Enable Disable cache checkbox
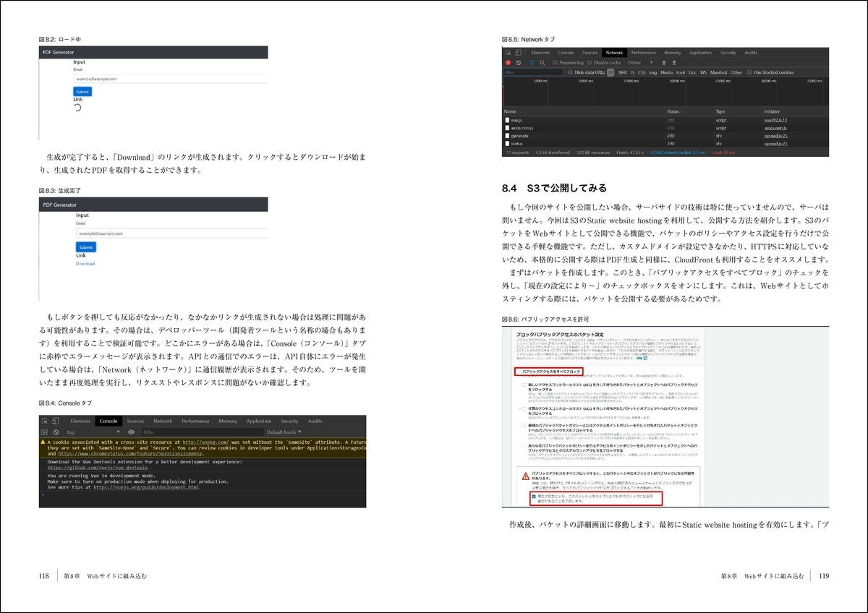This screenshot has width=868, height=613. tap(590, 63)
